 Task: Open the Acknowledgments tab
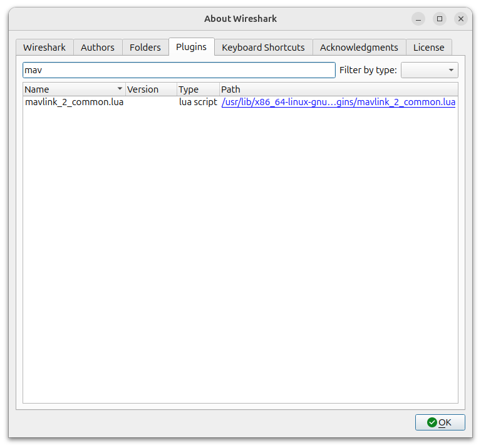click(x=359, y=48)
